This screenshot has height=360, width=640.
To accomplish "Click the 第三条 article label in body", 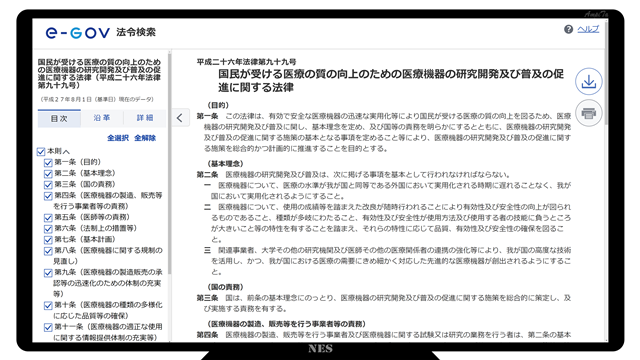I will point(207,298).
